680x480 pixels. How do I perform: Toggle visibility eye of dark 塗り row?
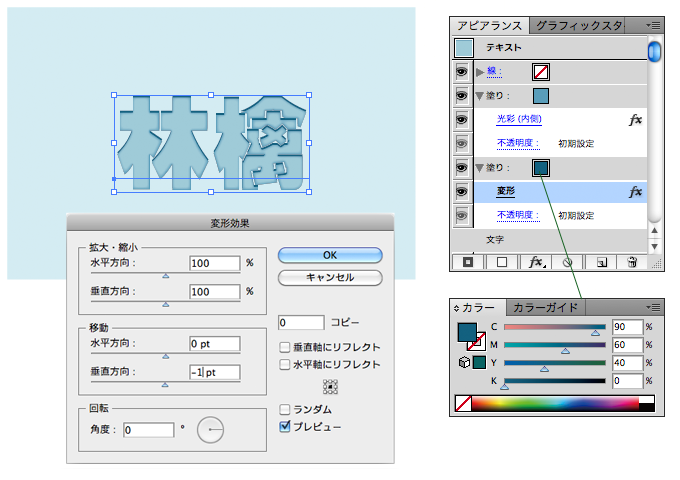coord(462,167)
